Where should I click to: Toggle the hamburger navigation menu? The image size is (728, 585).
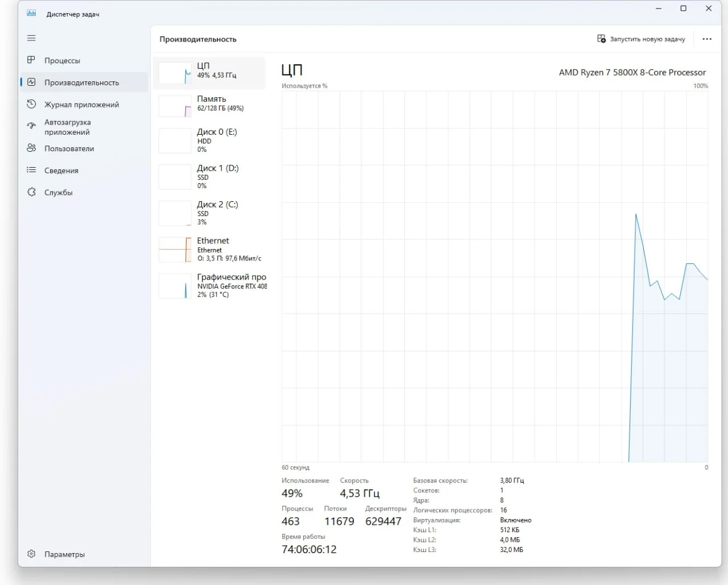tap(31, 38)
